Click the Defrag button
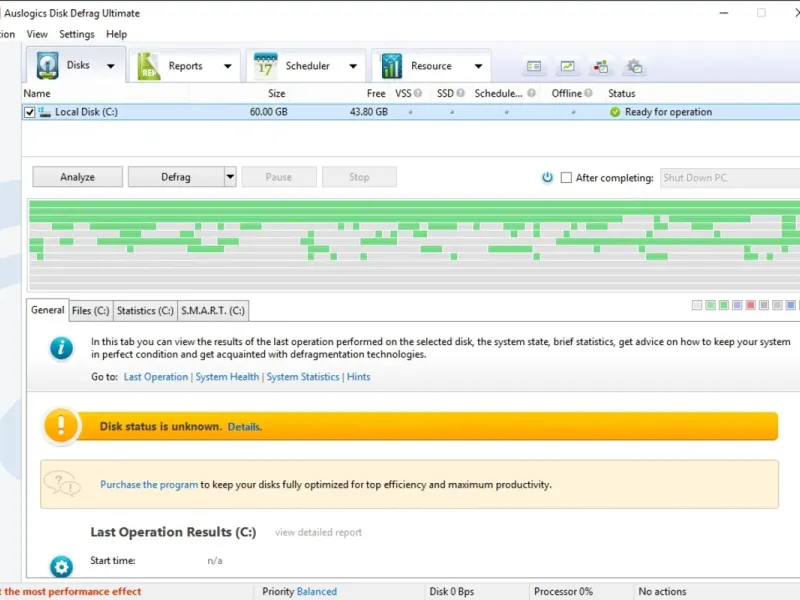Image resolution: width=800 pixels, height=600 pixels. coord(176,177)
